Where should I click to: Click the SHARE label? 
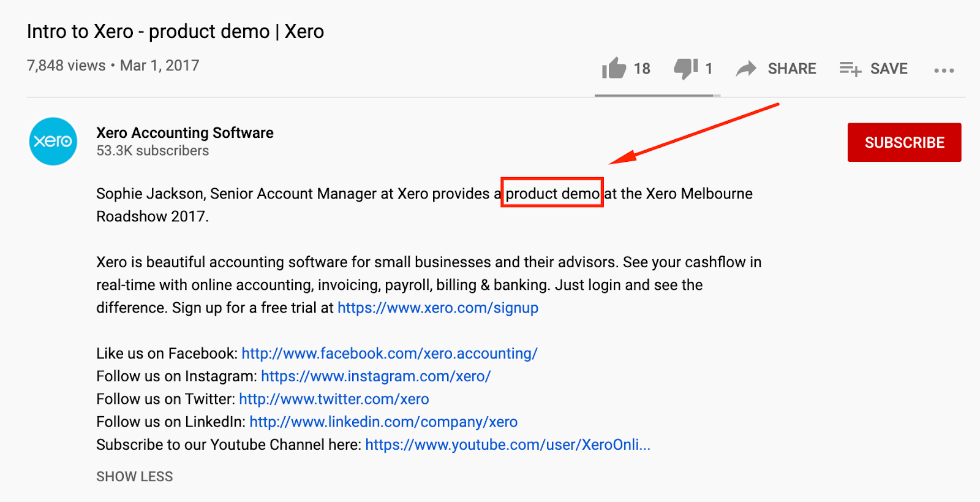[792, 69]
